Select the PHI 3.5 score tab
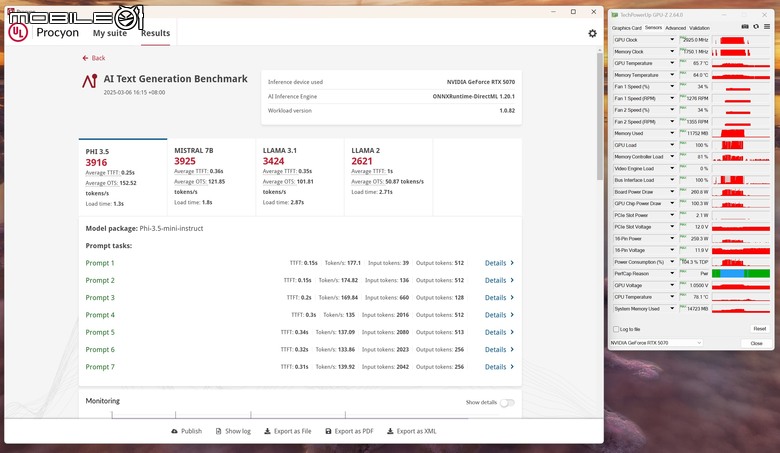Image resolution: width=780 pixels, height=453 pixels. pyautogui.click(x=123, y=178)
